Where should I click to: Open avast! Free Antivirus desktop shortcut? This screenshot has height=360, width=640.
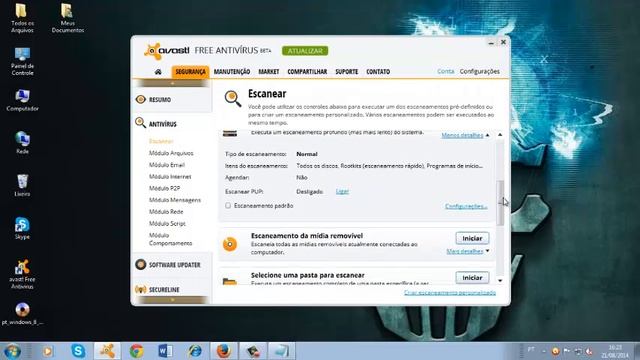pos(22,274)
